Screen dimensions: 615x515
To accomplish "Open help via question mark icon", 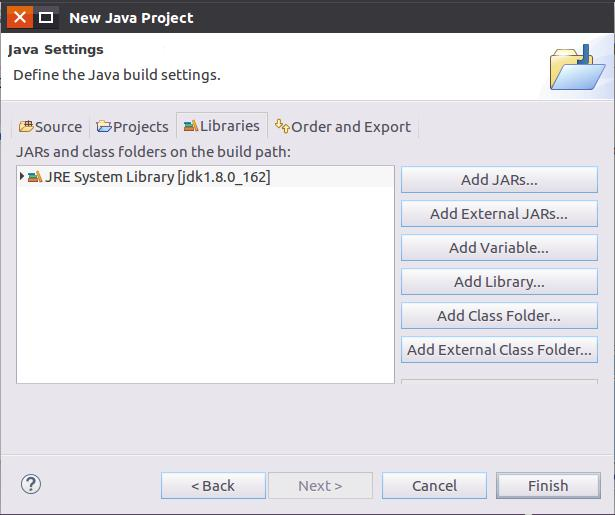I will pos(31,484).
